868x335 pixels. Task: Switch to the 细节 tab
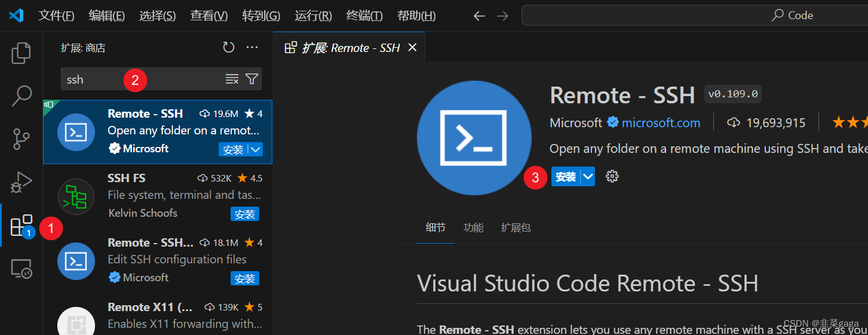(435, 228)
